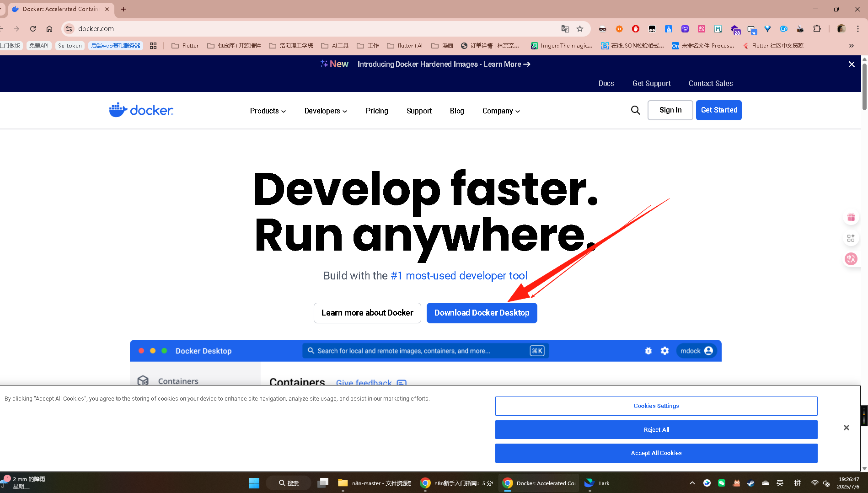This screenshot has height=493, width=868.
Task: Click the settings gear in Docker Desktop preview
Action: point(664,351)
